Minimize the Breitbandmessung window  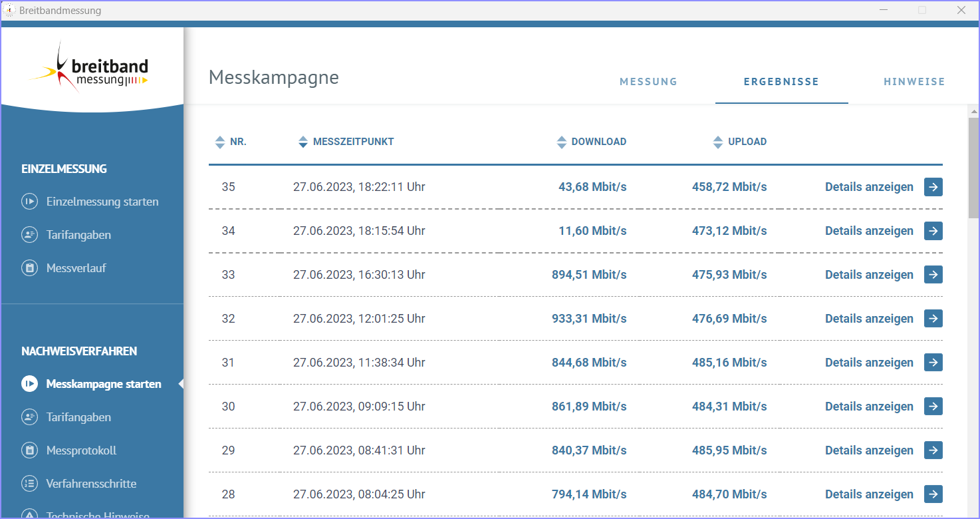[884, 10]
